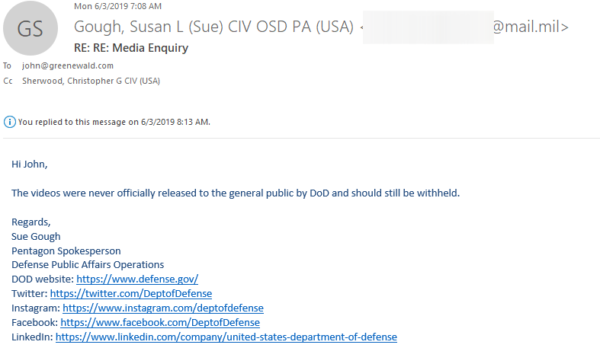Screen dimensions: 600x364
Task: Select recipient john@greenewald.com in To field
Action: 68,65
